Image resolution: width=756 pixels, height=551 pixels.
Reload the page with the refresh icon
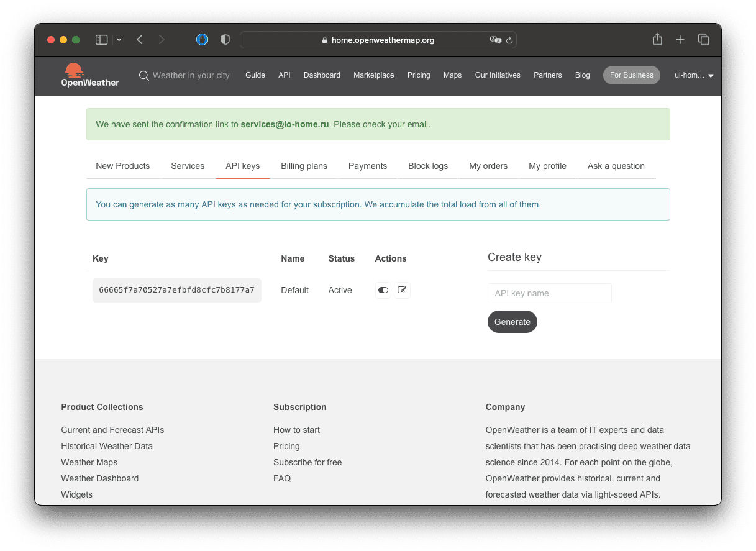tap(509, 40)
